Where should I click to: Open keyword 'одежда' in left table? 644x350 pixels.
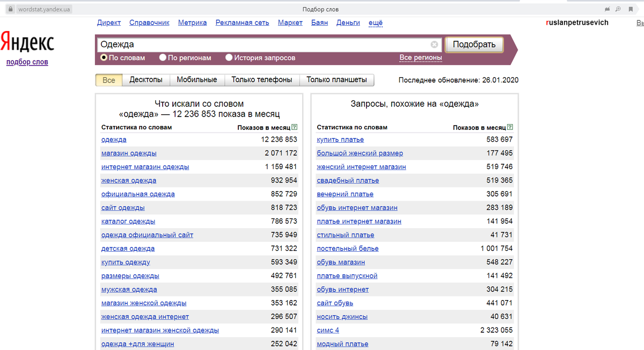tap(114, 140)
